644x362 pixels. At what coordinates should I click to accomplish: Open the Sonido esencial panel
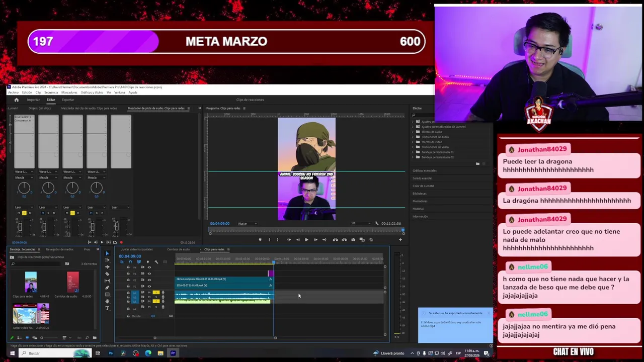422,178
